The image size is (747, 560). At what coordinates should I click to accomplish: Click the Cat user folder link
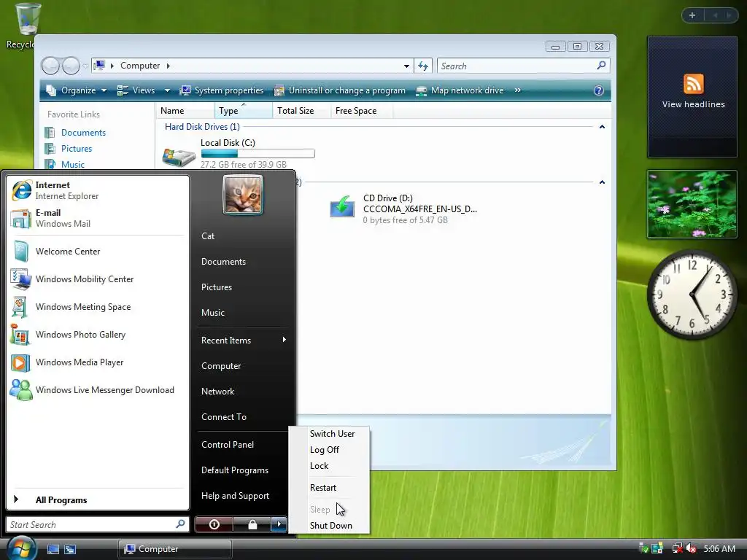(x=244, y=236)
